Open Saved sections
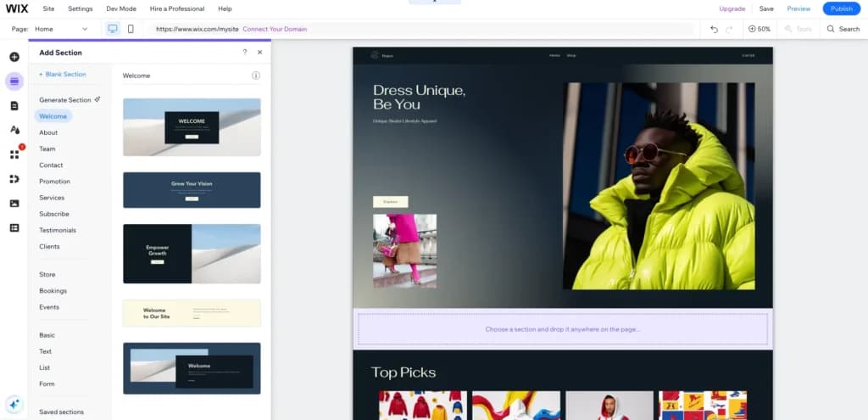868x420 pixels. 61,412
